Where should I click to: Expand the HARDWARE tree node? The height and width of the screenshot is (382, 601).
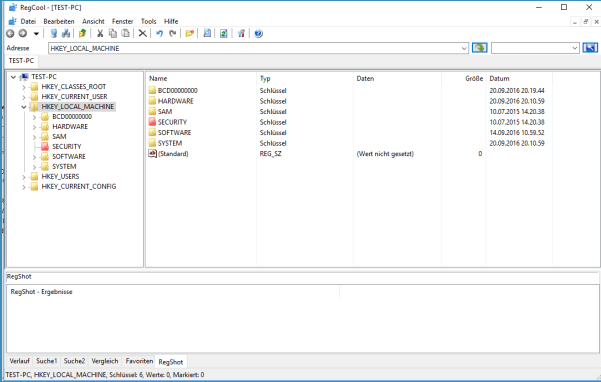pyautogui.click(x=34, y=127)
